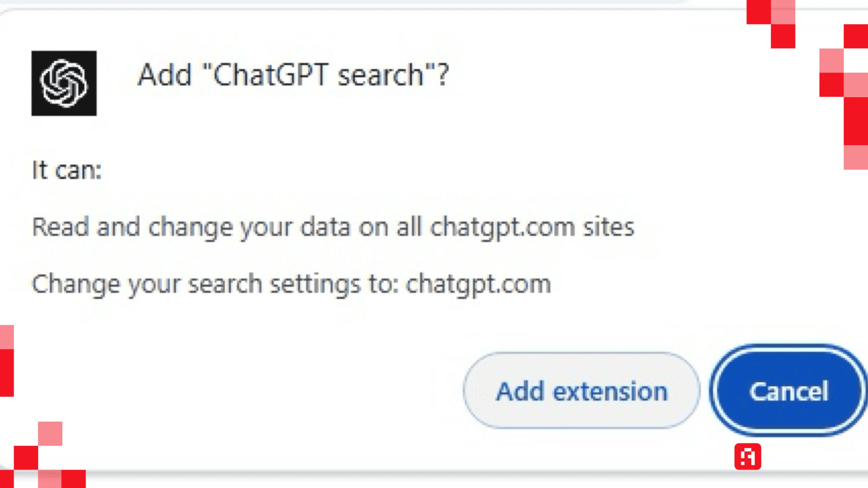This screenshot has width=868, height=488.
Task: Click the ChatGPT logo icon
Action: point(64,83)
